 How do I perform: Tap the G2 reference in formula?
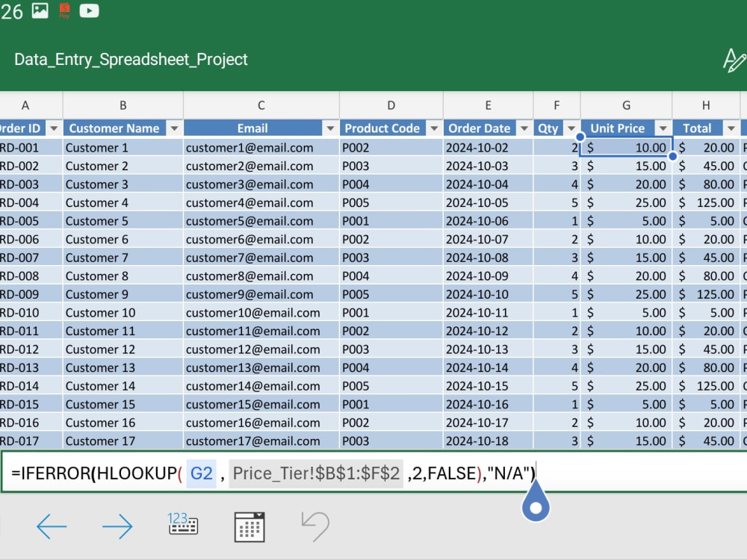click(x=201, y=473)
